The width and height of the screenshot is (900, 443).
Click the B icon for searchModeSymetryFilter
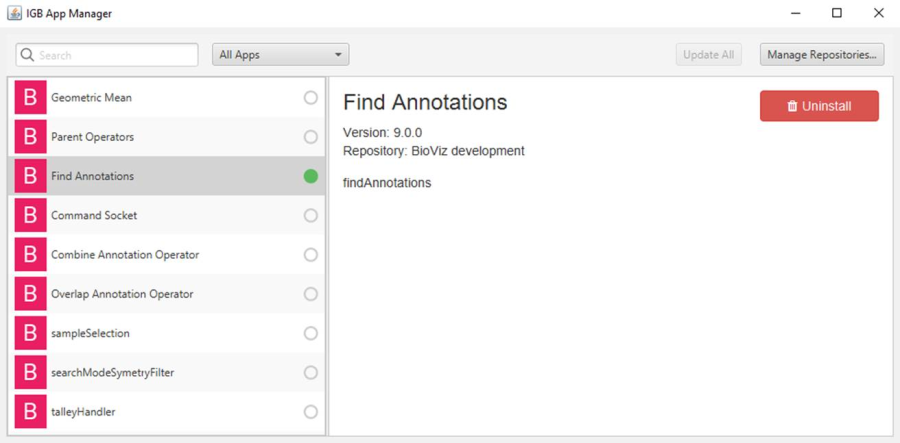pos(30,372)
